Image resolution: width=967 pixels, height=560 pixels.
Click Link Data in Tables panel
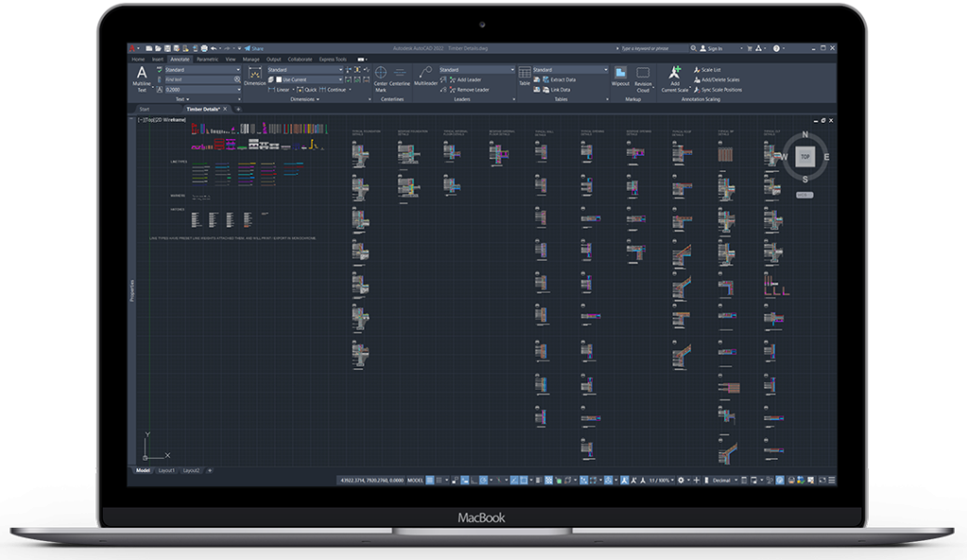[x=556, y=90]
